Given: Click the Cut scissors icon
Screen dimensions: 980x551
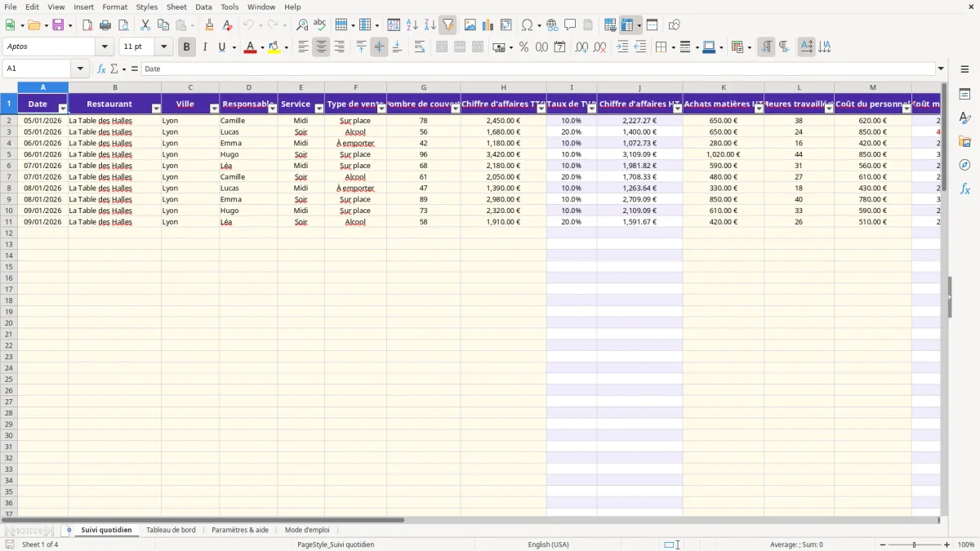Looking at the screenshot, I should [x=145, y=25].
